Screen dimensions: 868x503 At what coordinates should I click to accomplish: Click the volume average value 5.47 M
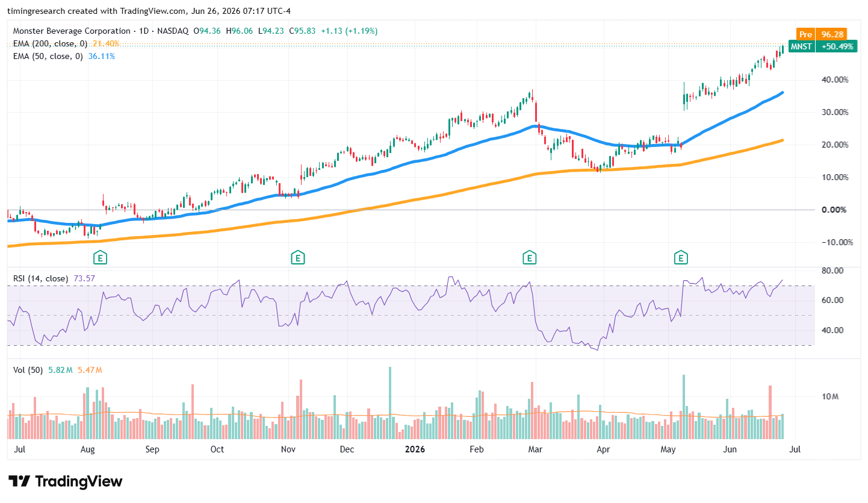coord(90,370)
